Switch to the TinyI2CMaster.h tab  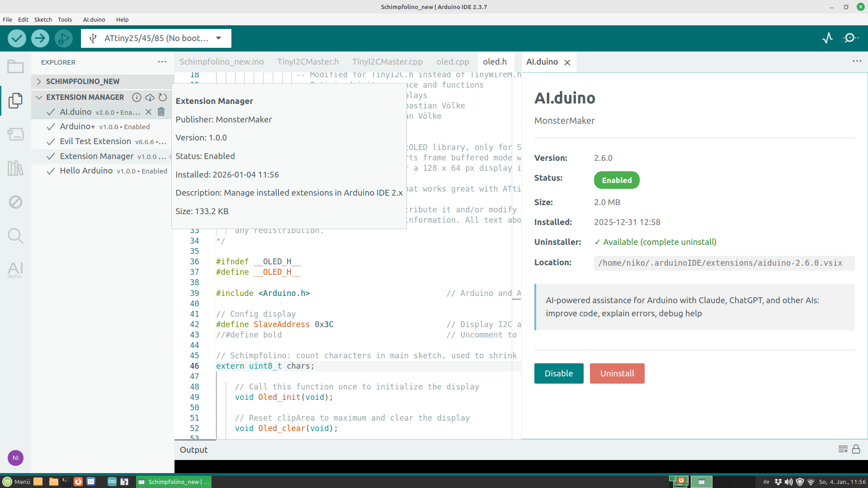point(308,61)
